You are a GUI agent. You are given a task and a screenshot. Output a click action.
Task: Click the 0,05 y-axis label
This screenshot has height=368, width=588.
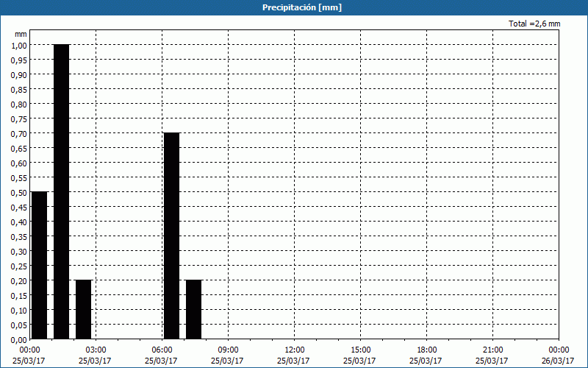19,325
